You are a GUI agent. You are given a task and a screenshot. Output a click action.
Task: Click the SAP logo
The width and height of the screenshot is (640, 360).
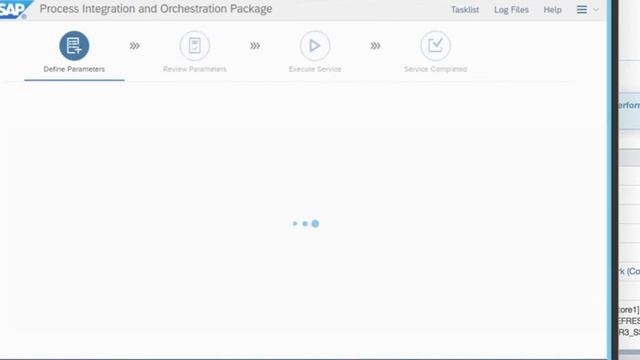point(15,9)
